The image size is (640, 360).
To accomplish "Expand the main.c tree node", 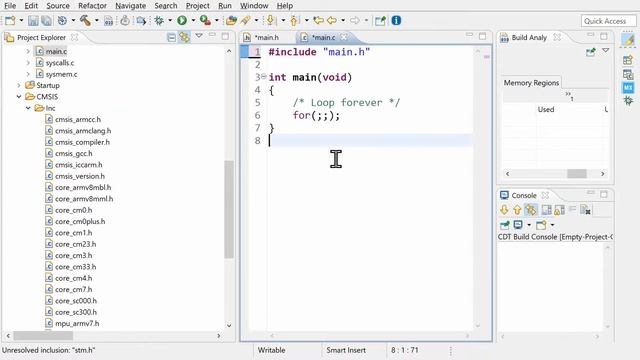I will click(x=28, y=51).
